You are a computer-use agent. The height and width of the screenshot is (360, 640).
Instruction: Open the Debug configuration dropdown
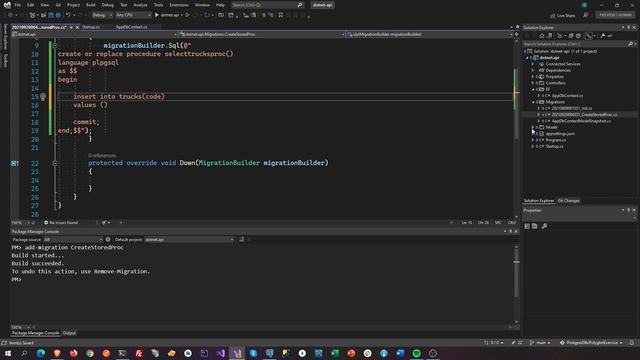(x=102, y=15)
